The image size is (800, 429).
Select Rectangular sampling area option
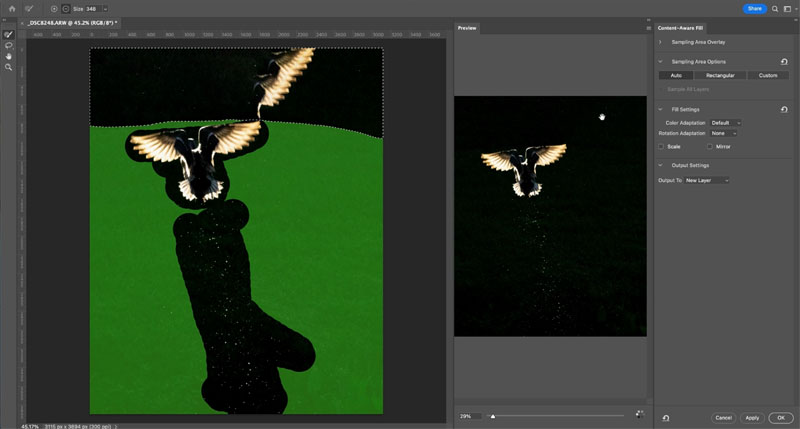[x=720, y=75]
